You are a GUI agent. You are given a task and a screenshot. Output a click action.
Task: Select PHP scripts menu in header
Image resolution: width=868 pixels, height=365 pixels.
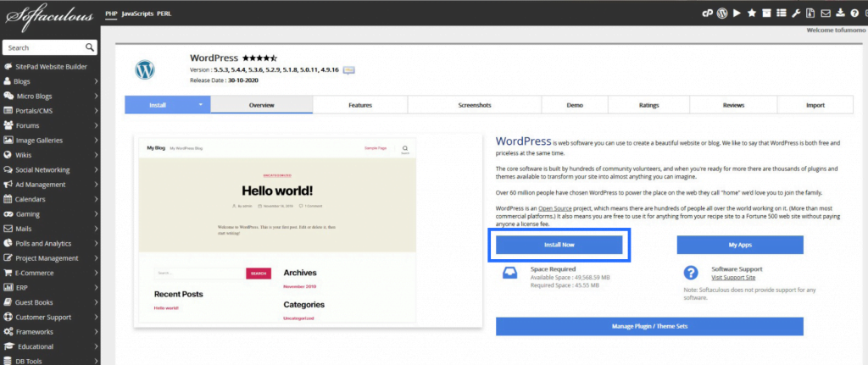coord(111,14)
